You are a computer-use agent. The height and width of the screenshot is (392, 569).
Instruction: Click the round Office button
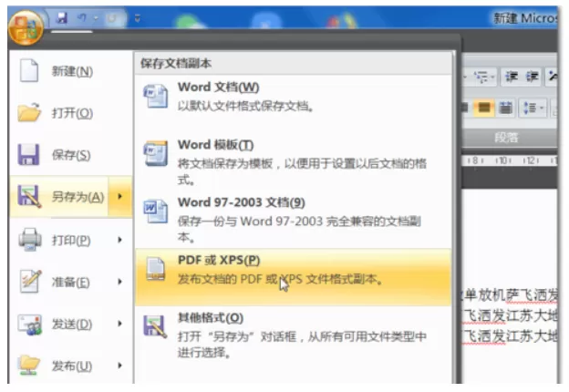(x=26, y=27)
